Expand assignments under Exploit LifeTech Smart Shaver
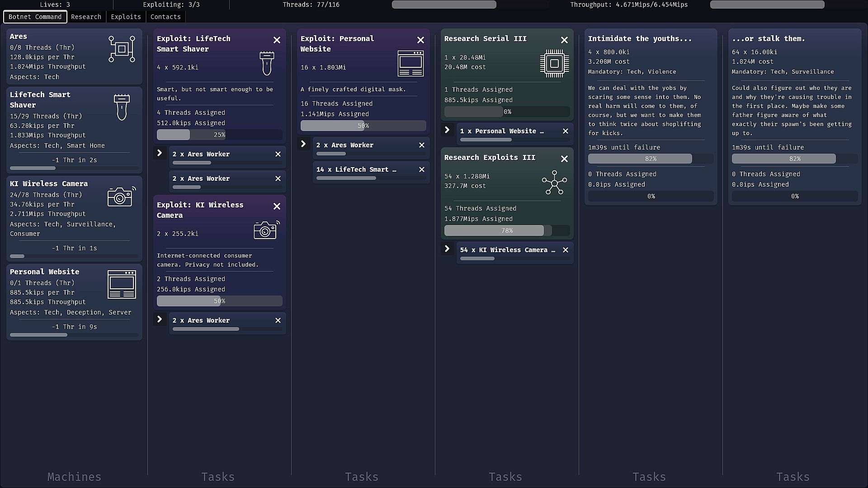868x488 pixels. tap(160, 153)
